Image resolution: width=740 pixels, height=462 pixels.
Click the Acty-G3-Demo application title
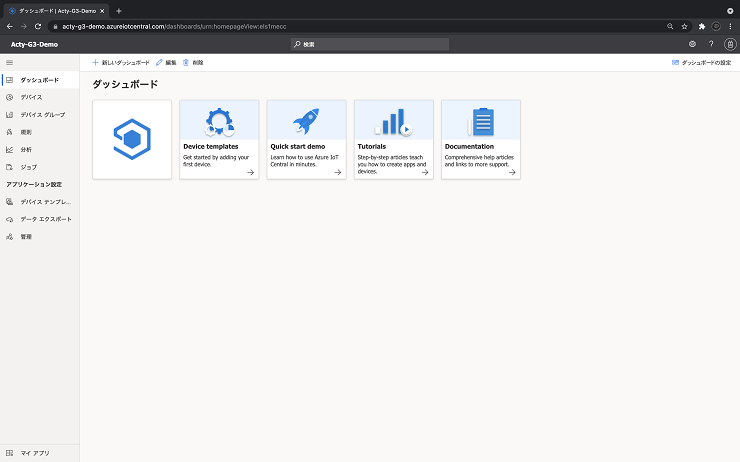pyautogui.click(x=34, y=44)
